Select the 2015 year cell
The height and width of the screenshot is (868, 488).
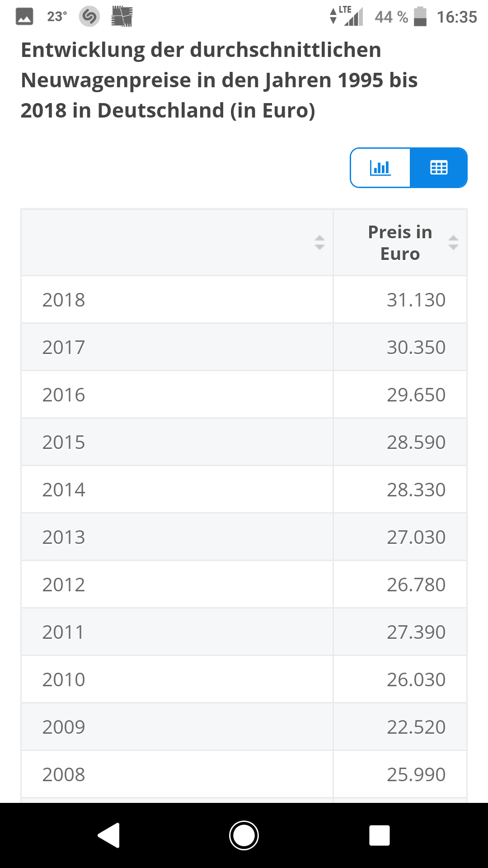pos(63,442)
